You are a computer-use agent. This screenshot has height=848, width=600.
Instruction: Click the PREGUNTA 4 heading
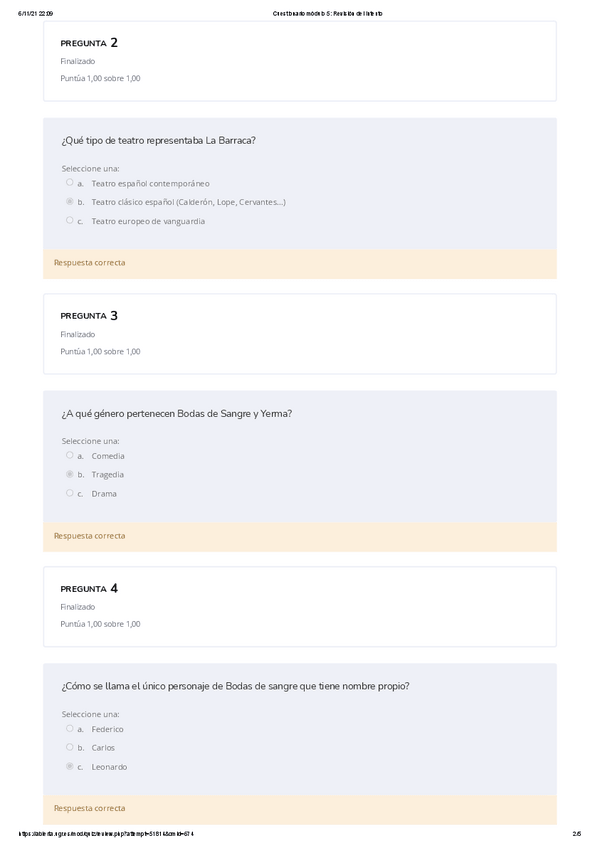click(x=89, y=589)
